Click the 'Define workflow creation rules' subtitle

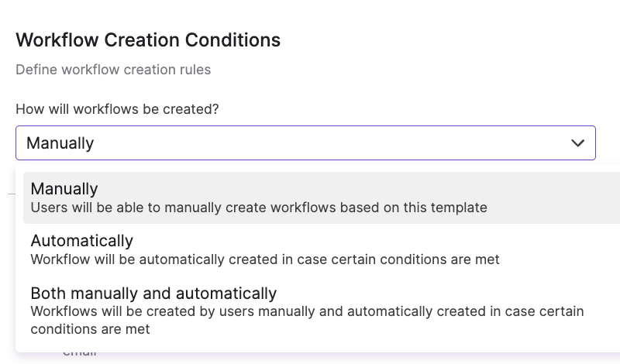tap(113, 70)
